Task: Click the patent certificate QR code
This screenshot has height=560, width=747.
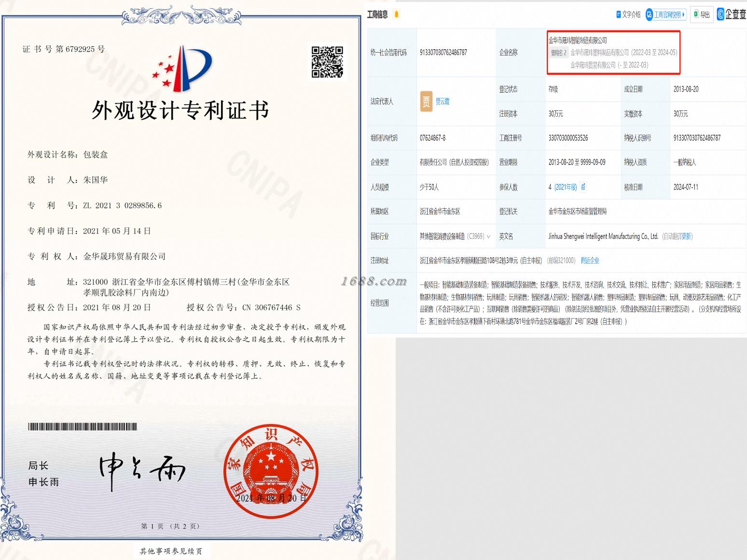Action: click(x=327, y=62)
